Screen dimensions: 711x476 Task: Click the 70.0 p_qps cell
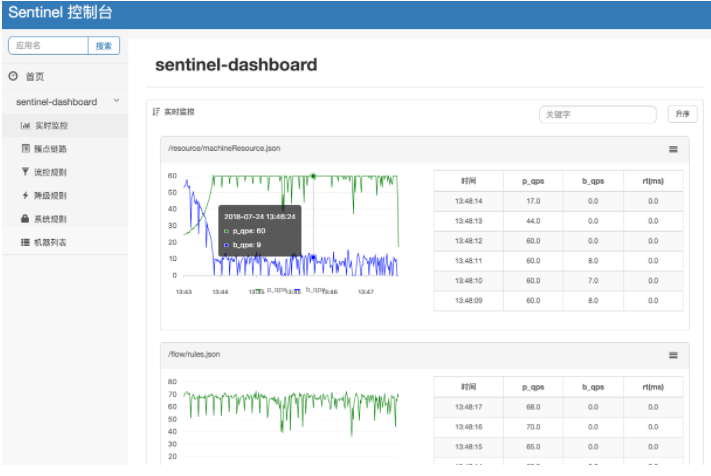coord(533,427)
